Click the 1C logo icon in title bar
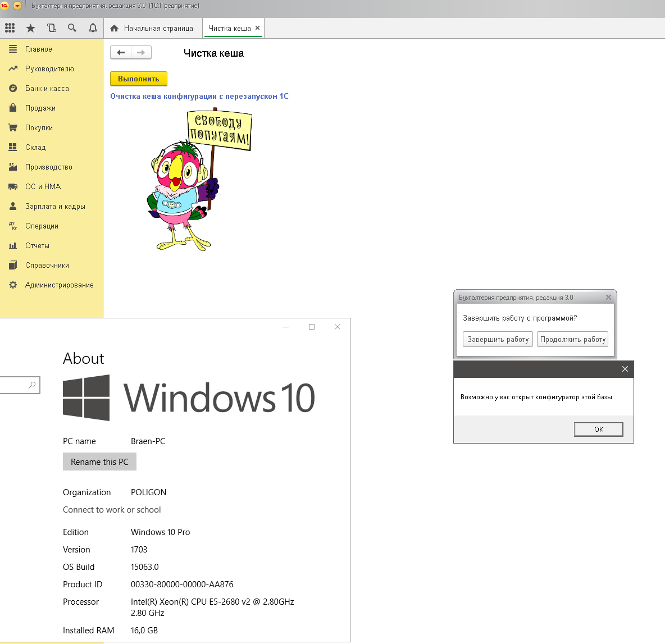Image resolution: width=665 pixels, height=644 pixels. click(x=4, y=6)
